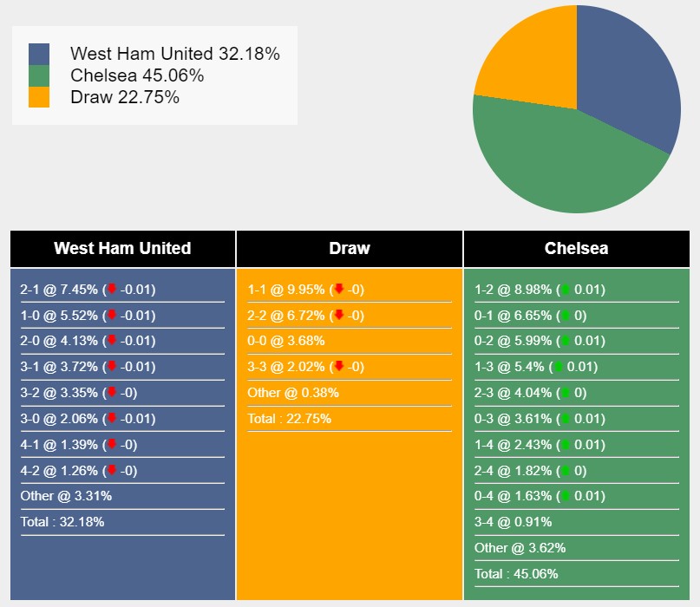700x607 pixels.
Task: Click the green indicator in the 0-4 row
Action: click(x=566, y=496)
